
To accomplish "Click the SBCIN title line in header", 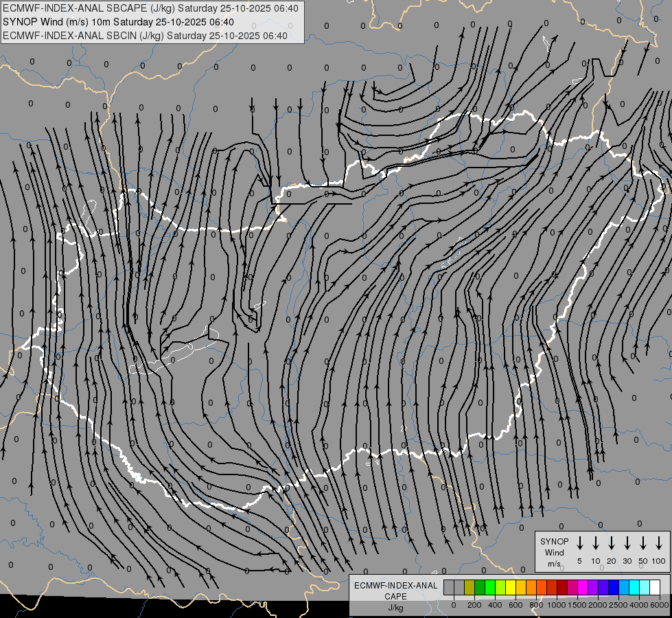I will [145, 36].
